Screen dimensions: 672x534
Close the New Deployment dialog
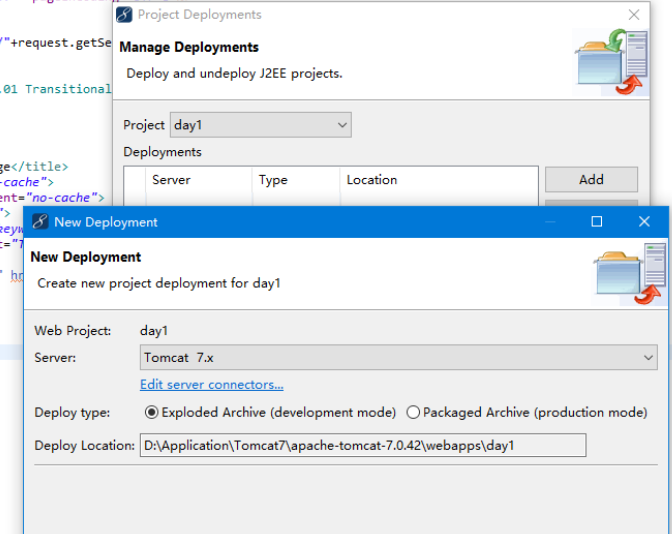644,222
